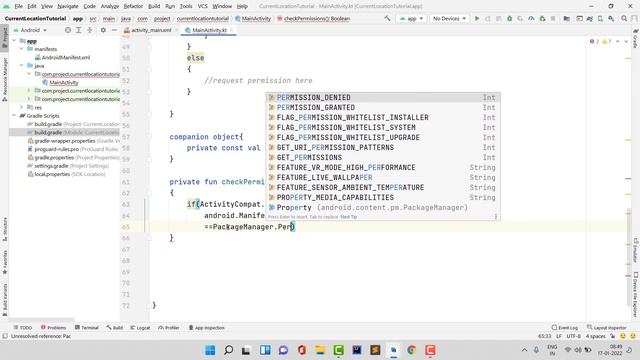The height and width of the screenshot is (360, 640).
Task: Open the Navigate menu
Action: (68, 6)
